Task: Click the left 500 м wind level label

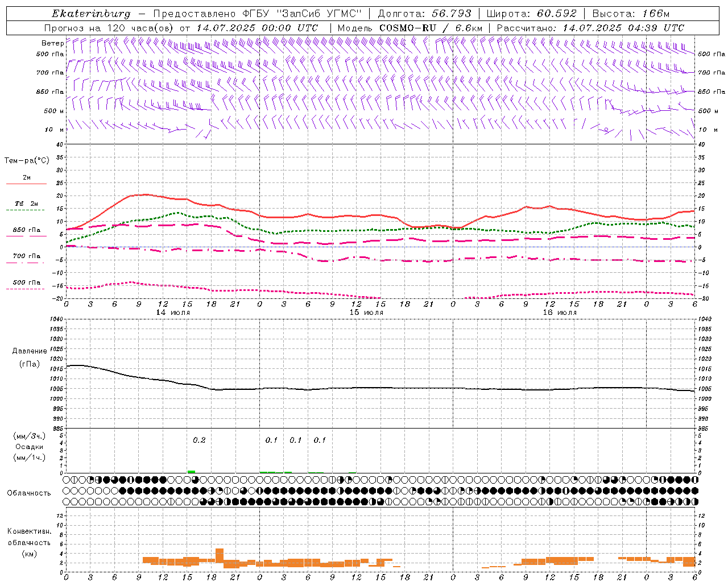Action: point(54,111)
